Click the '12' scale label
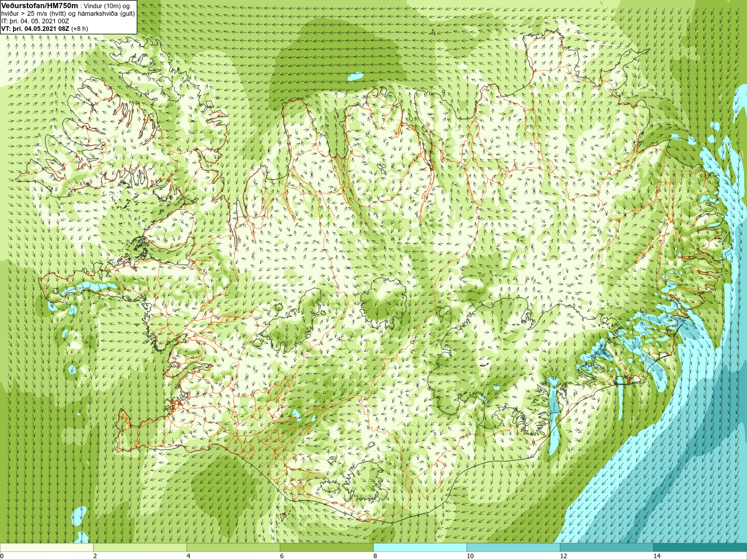 pyautogui.click(x=563, y=556)
